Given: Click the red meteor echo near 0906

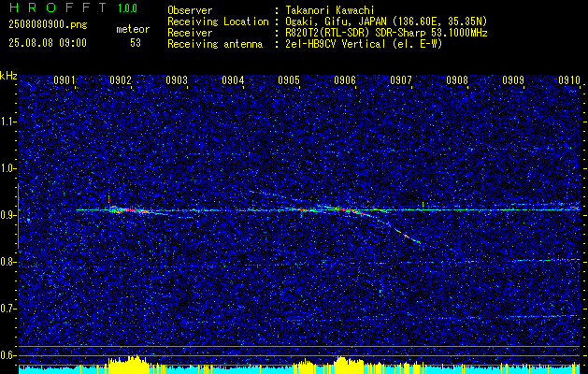Looking at the screenshot, I should coord(349,210).
